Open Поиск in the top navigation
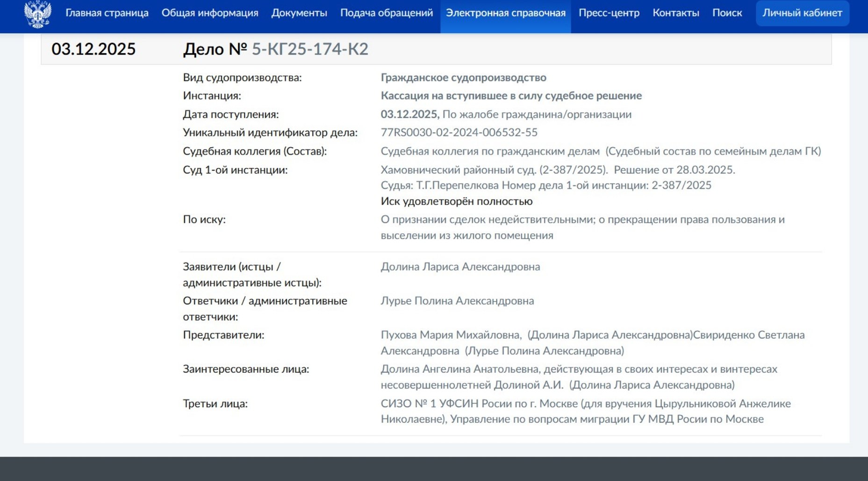 [727, 13]
